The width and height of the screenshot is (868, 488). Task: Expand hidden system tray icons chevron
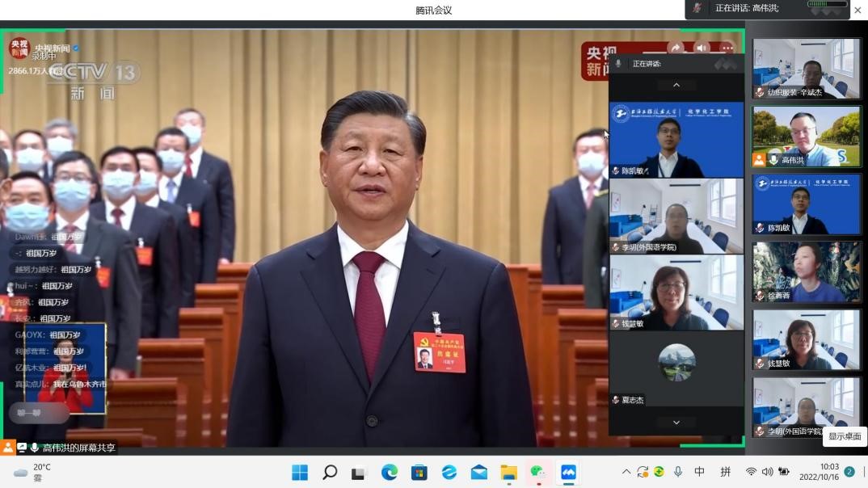point(626,472)
